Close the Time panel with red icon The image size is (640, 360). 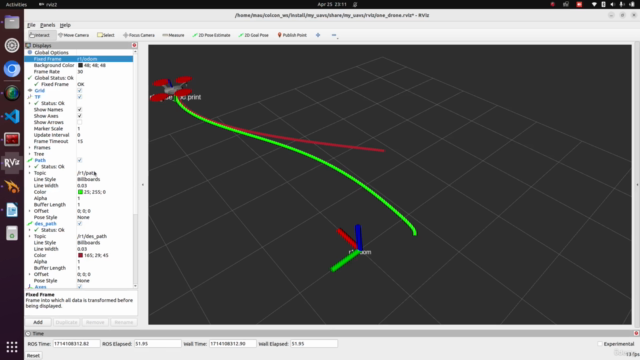pyautogui.click(x=636, y=333)
